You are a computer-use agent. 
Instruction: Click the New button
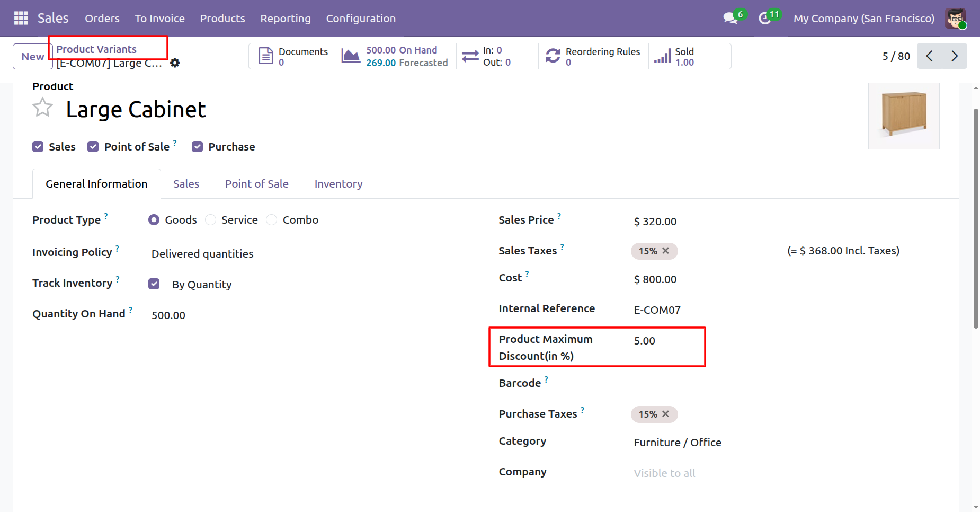tap(32, 57)
